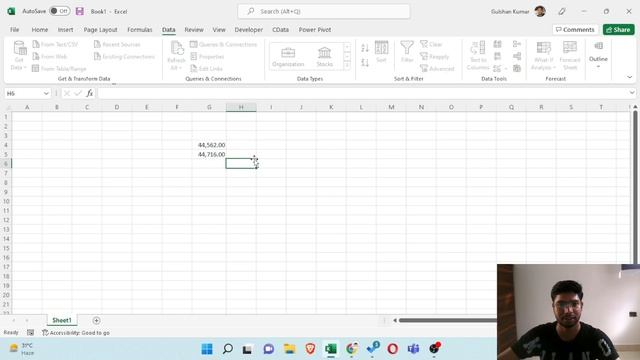Open Microsoft Teams from taskbar
Screen dimensions: 640x360
tap(413, 349)
